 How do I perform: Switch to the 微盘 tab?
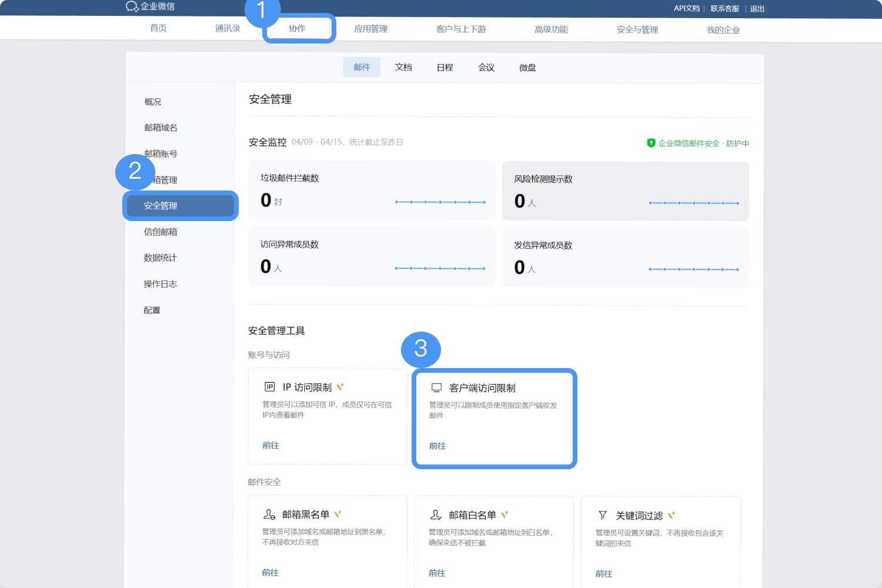[x=527, y=67]
